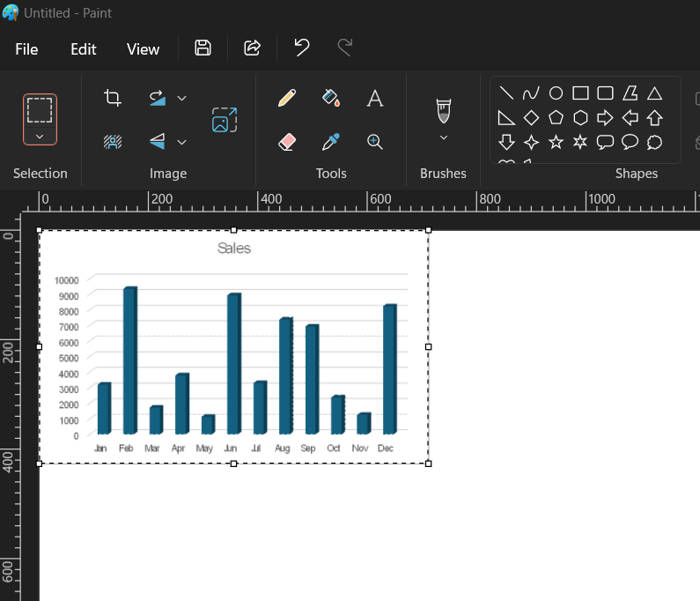This screenshot has height=601, width=700.
Task: Click the Dec month label
Action: pos(386,449)
